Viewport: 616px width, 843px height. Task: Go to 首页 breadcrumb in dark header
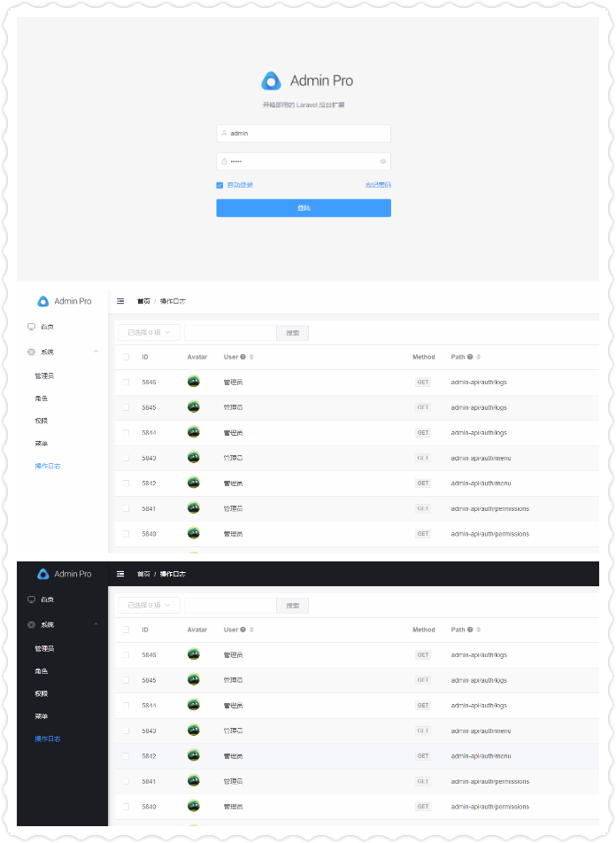pyautogui.click(x=143, y=574)
